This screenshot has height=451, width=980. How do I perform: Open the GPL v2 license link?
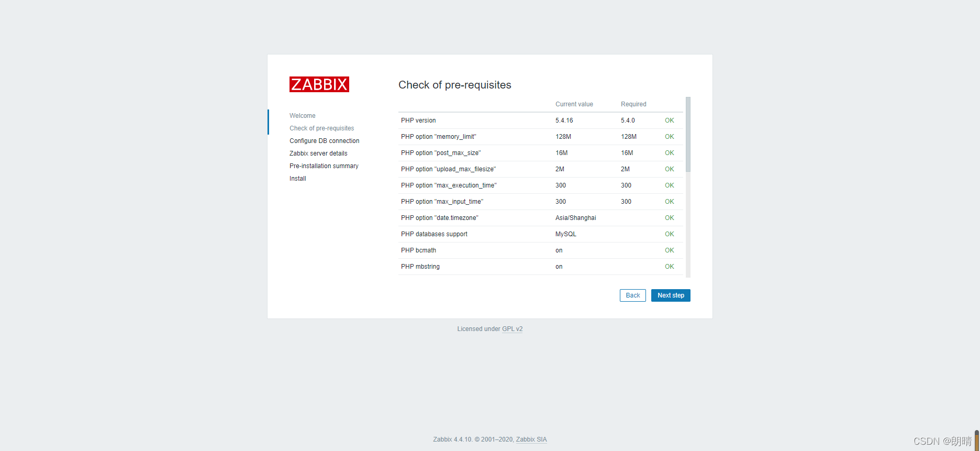(x=513, y=329)
